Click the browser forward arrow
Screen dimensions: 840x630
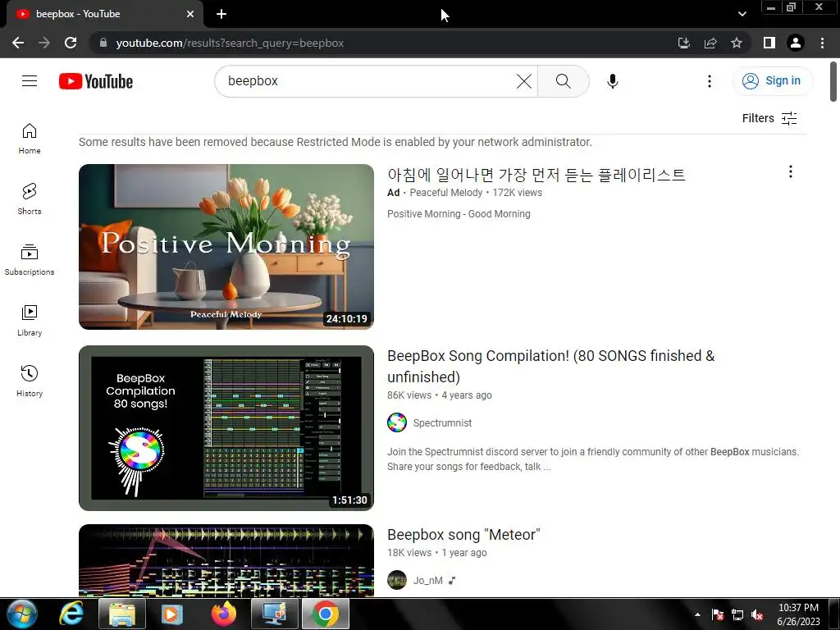(44, 43)
